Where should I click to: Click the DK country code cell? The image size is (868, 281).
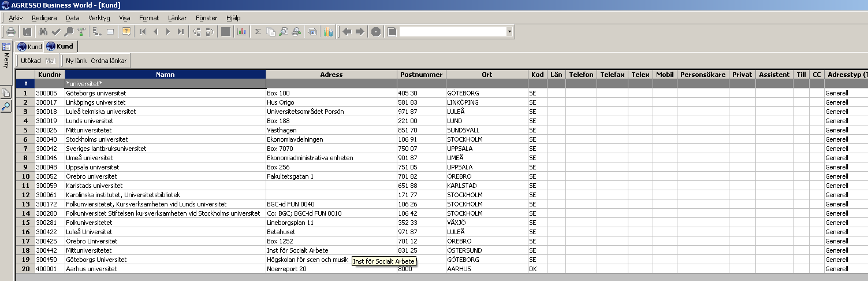538,269
